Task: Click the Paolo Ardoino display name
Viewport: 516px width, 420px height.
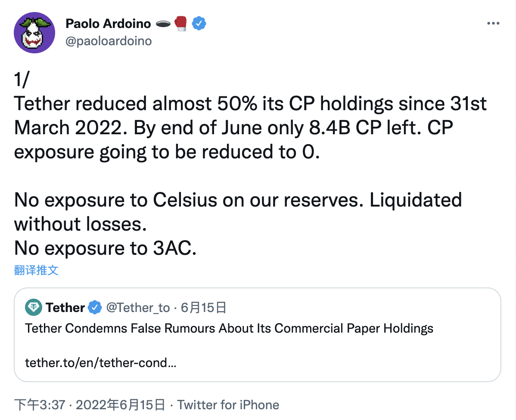Action: 108,24
